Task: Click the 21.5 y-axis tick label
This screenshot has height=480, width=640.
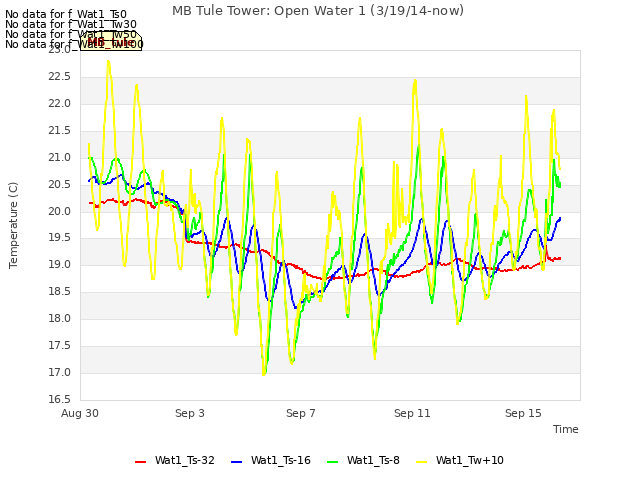Action: [x=60, y=131]
